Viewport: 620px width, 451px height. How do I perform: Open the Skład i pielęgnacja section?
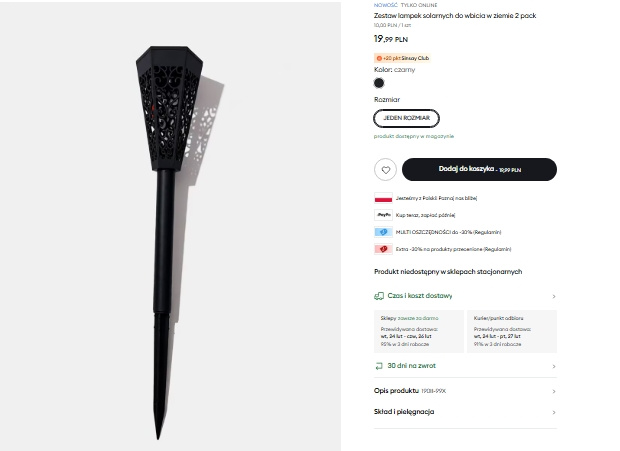pos(465,411)
